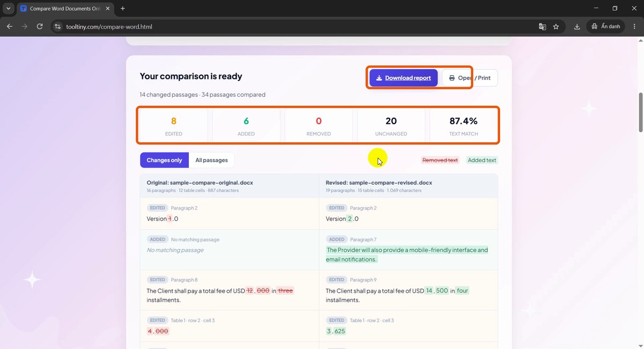Click the page vertical scrollbar thumb
Image resolution: width=644 pixels, height=349 pixels.
(640, 112)
